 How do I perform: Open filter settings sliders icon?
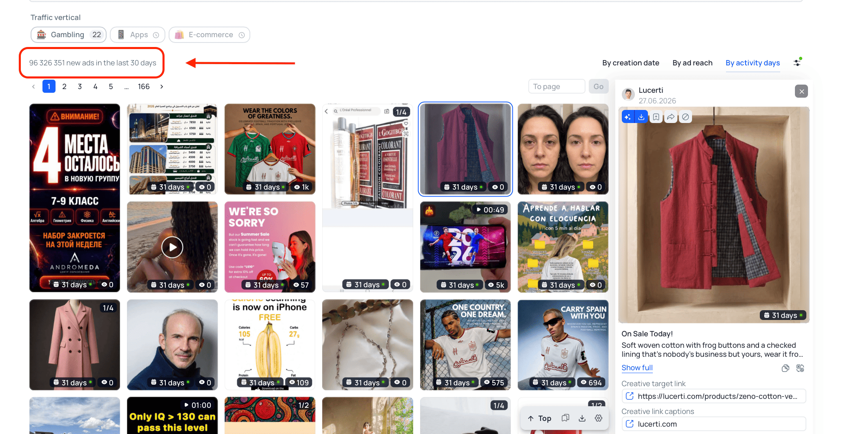797,63
